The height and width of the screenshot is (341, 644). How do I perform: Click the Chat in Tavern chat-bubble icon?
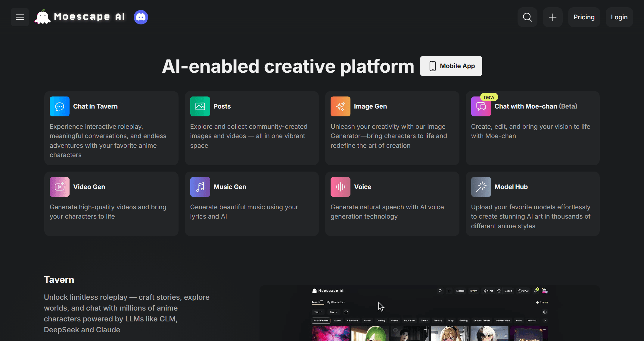[60, 106]
